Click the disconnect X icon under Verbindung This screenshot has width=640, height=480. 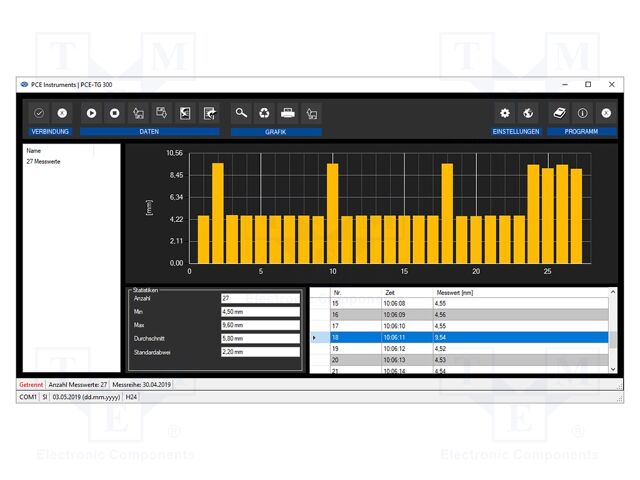[62, 114]
